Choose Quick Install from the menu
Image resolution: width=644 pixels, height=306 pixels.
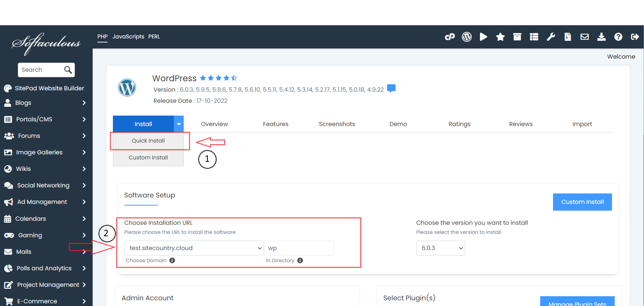click(148, 141)
